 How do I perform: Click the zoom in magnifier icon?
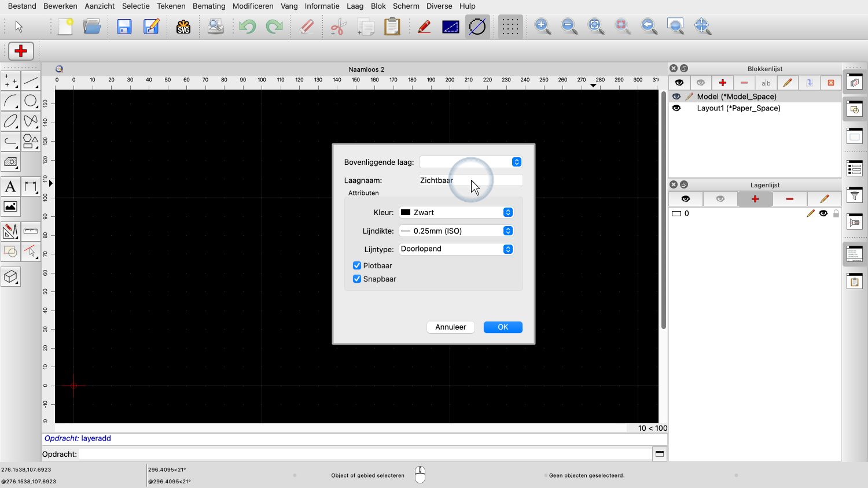coord(542,27)
